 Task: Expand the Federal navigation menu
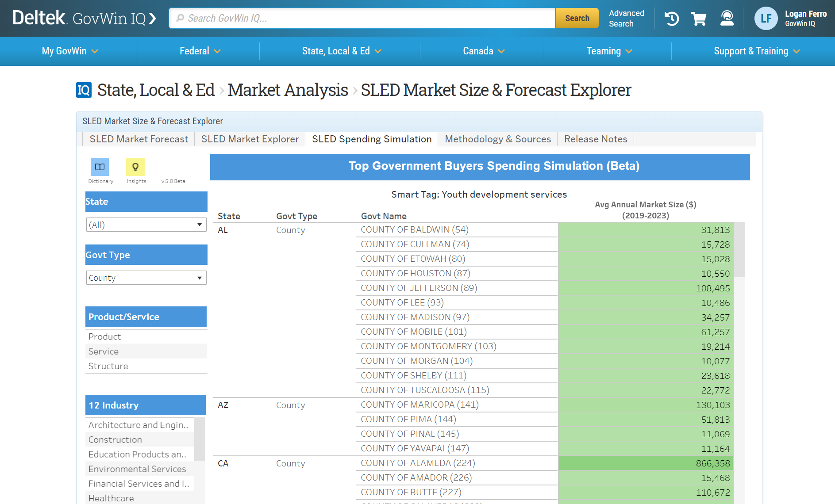[x=200, y=51]
